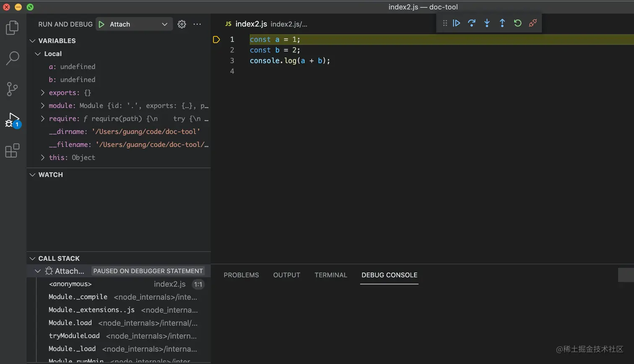Click the green Start Debugging play icon

101,24
